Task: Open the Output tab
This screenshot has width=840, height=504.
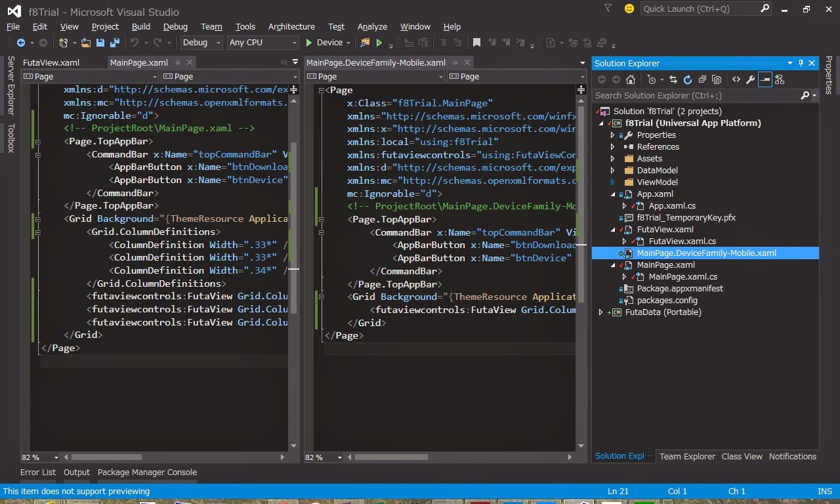Action: pyautogui.click(x=77, y=472)
